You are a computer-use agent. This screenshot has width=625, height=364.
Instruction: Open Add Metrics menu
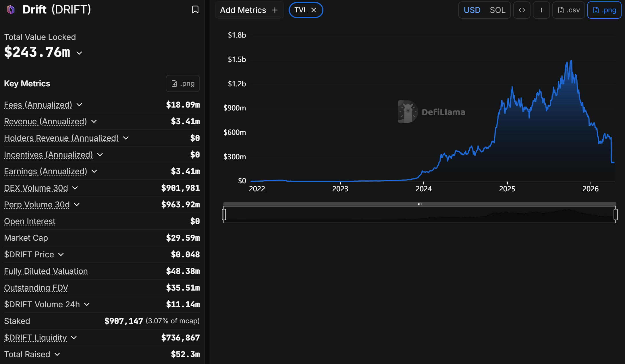click(249, 10)
